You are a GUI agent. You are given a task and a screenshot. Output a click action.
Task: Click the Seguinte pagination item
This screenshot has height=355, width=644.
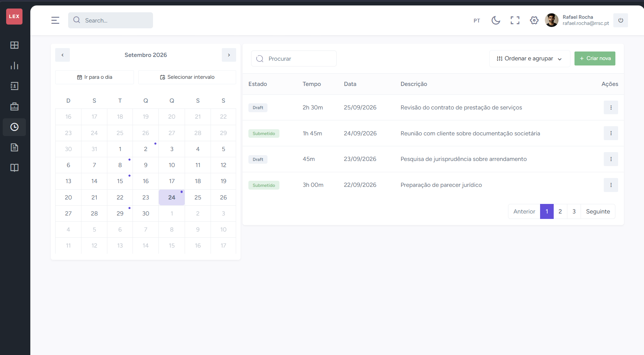pyautogui.click(x=598, y=211)
